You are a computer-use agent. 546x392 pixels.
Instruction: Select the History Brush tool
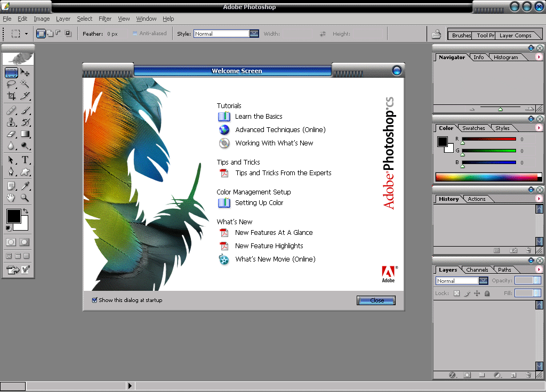(x=25, y=122)
